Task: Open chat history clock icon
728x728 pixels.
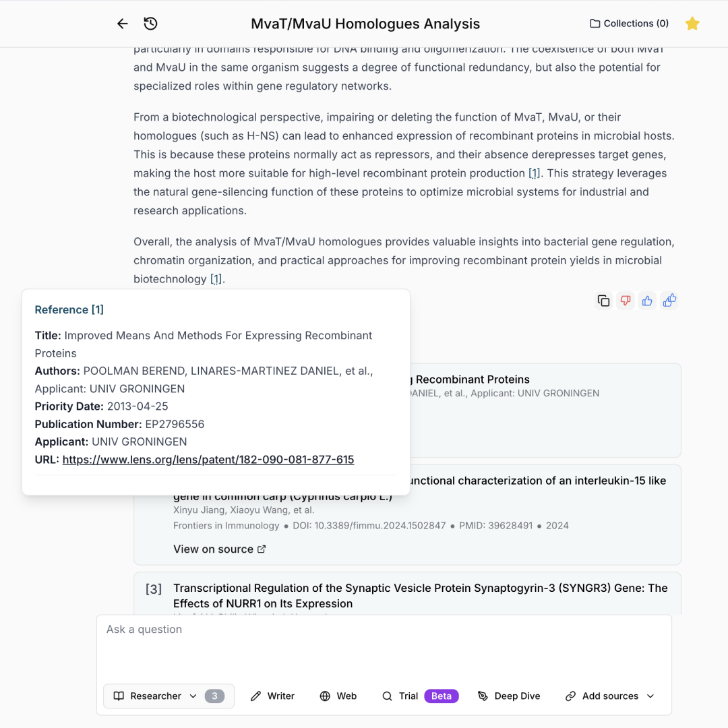Action: 150,24
